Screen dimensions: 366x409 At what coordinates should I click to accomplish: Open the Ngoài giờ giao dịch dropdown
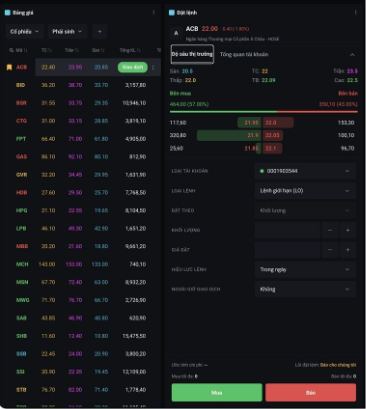tap(305, 289)
